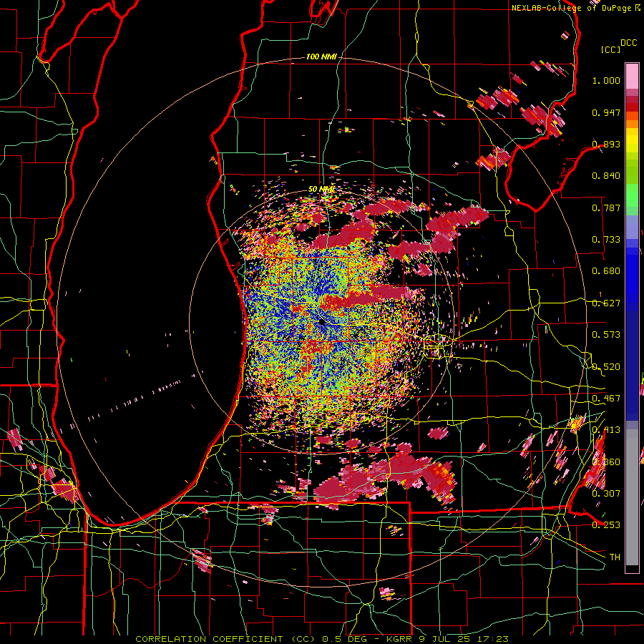Click the "TH" threshold label on the scale
Screen dimensions: 644x644
[615, 557]
